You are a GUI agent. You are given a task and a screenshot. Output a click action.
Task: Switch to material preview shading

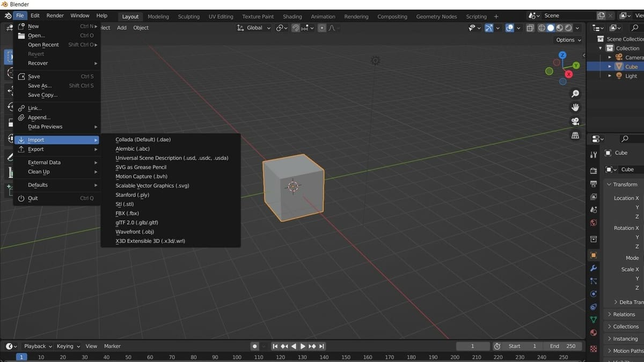560,28
